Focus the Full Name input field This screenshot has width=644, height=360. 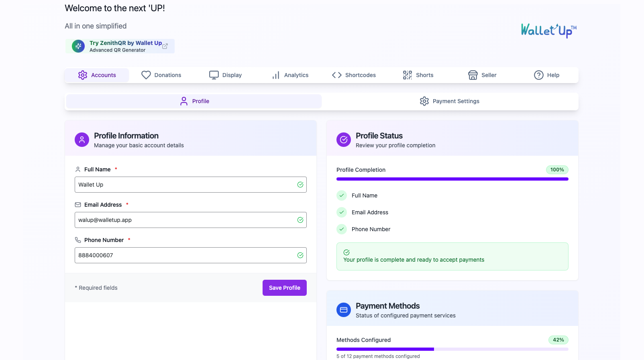191,185
